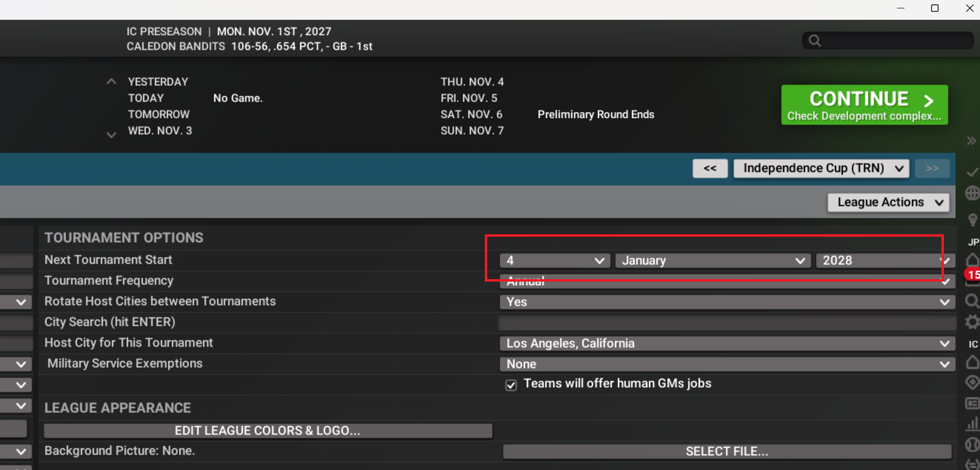Image resolution: width=980 pixels, height=470 pixels.
Task: Click the checkmark icon in sidebar
Action: pos(972,173)
